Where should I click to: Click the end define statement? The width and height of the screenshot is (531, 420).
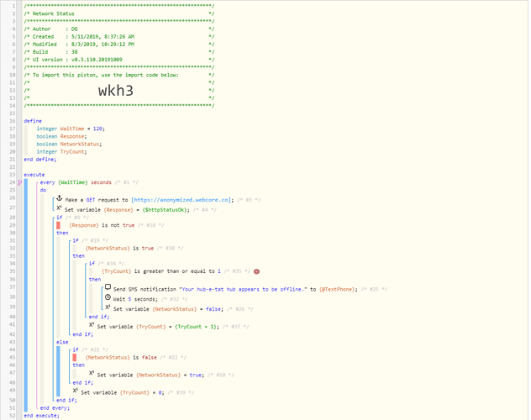click(40, 160)
